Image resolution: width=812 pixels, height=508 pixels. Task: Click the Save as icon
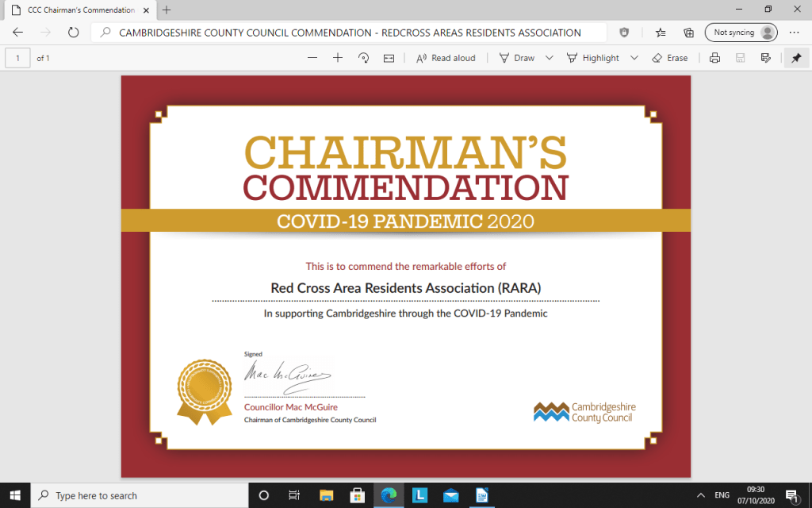coord(765,58)
